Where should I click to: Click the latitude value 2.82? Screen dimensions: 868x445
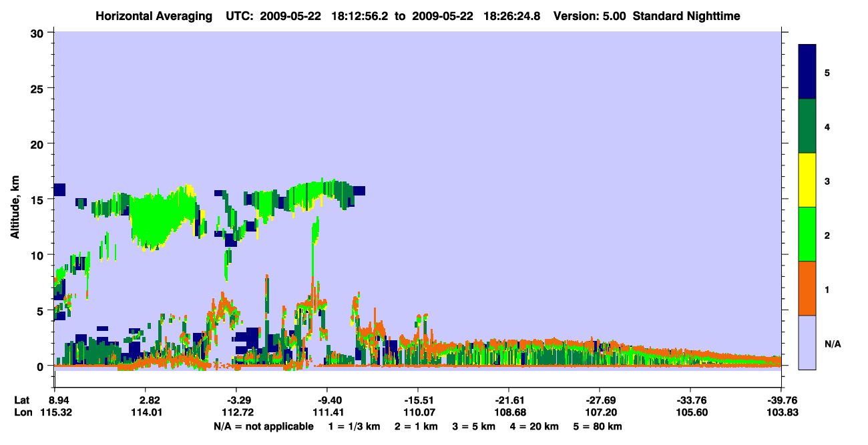[145, 400]
